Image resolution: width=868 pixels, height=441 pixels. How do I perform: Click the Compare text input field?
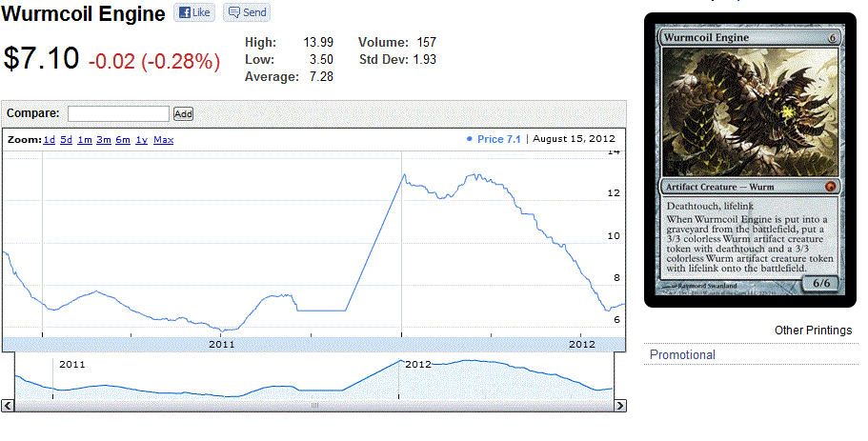[x=118, y=113]
